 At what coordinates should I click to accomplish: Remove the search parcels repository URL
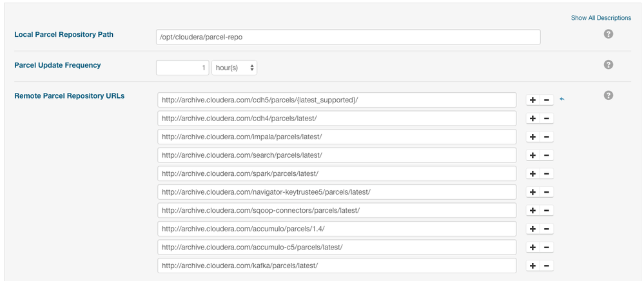point(547,155)
